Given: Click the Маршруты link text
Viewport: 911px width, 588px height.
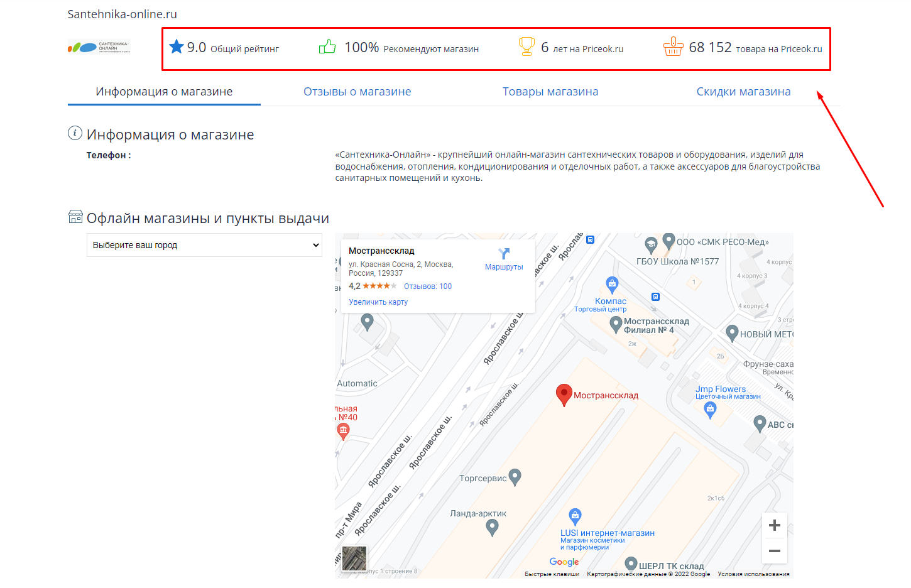Looking at the screenshot, I should tap(504, 267).
